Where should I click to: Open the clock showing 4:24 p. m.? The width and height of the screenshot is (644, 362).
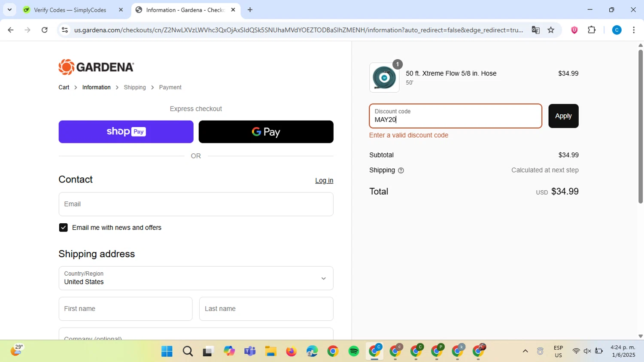(623, 351)
